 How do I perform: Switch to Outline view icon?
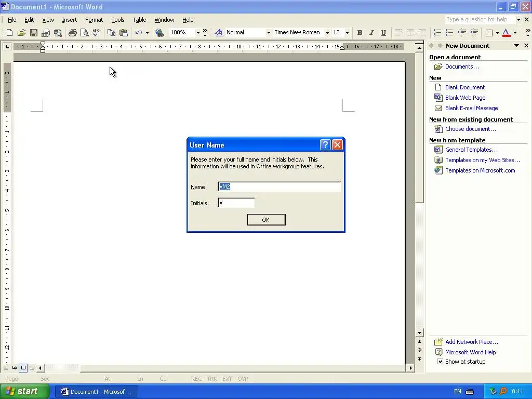point(32,367)
